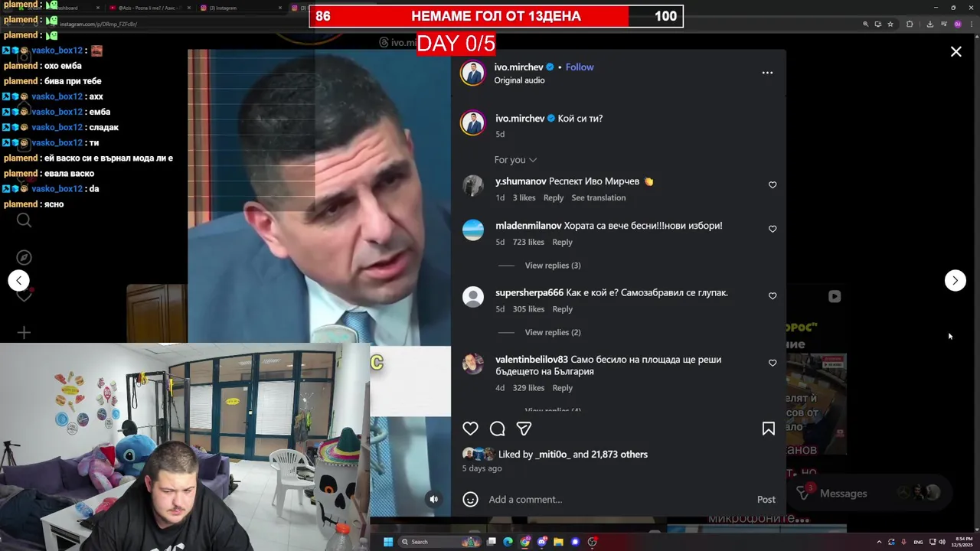Image resolution: width=980 pixels, height=551 pixels.
Task: Open supersherpa666 username link
Action: pyautogui.click(x=529, y=292)
